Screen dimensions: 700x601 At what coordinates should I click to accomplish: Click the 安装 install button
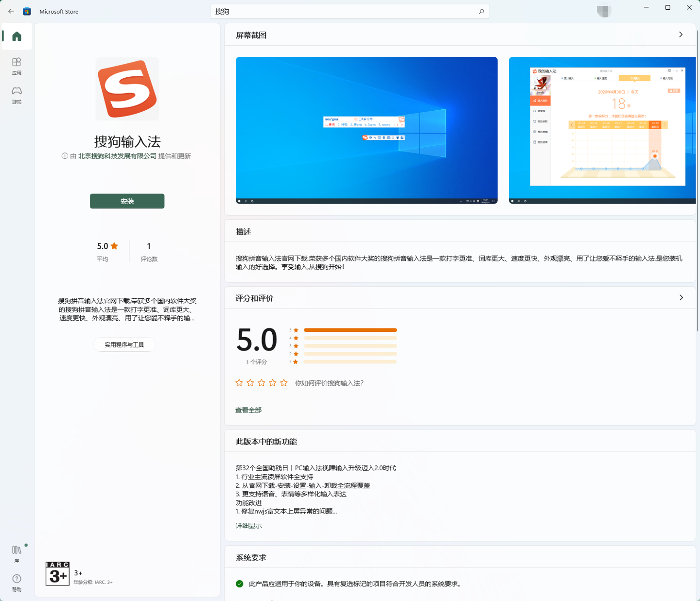tap(127, 201)
